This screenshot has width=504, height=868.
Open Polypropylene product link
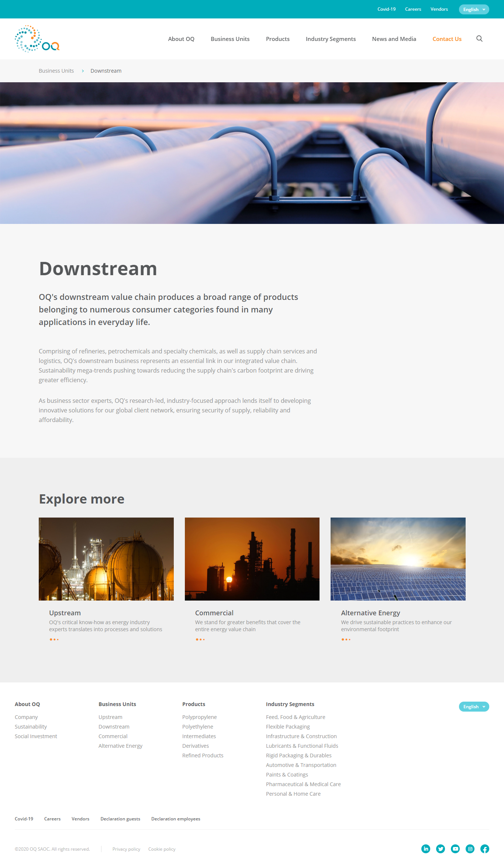pos(200,717)
